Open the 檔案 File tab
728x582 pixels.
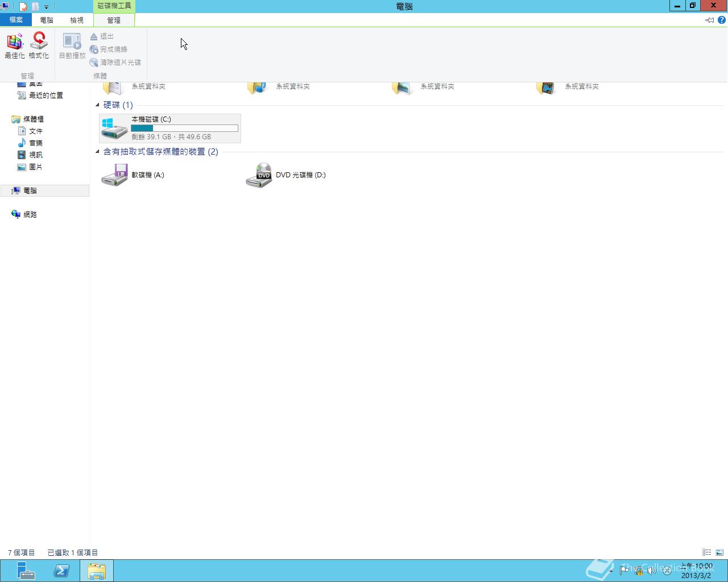pyautogui.click(x=16, y=20)
